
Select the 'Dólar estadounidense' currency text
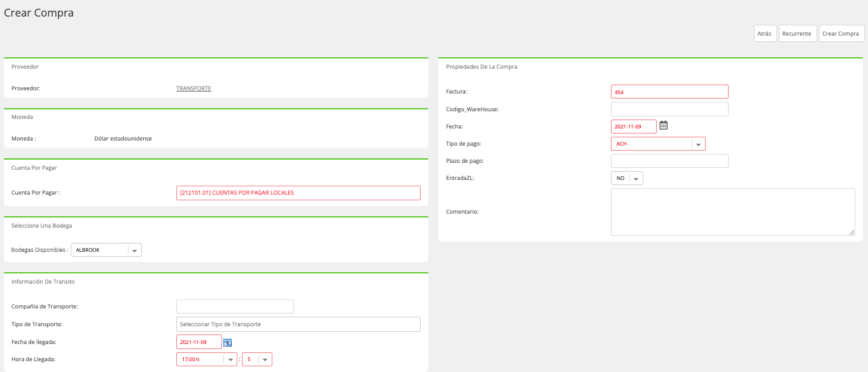point(123,139)
